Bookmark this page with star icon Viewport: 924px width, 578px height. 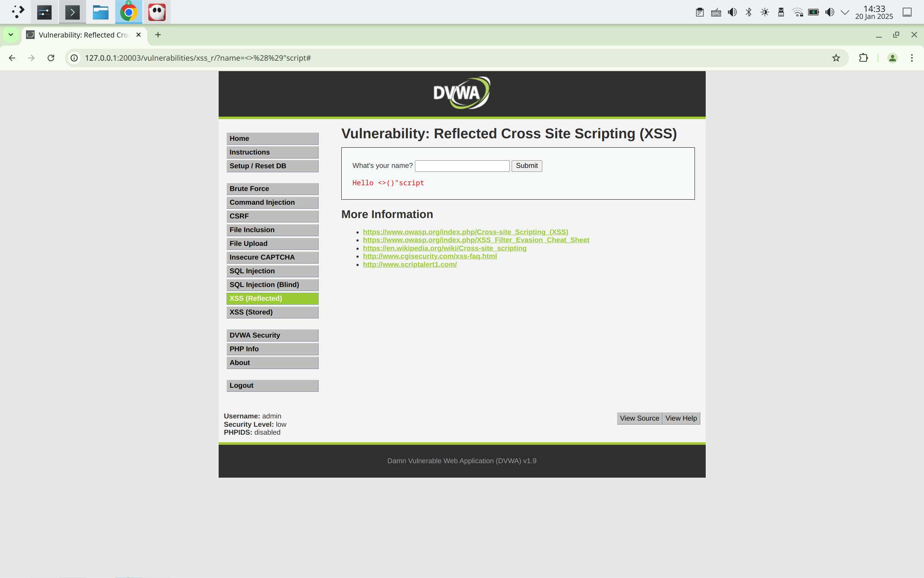[x=836, y=58]
